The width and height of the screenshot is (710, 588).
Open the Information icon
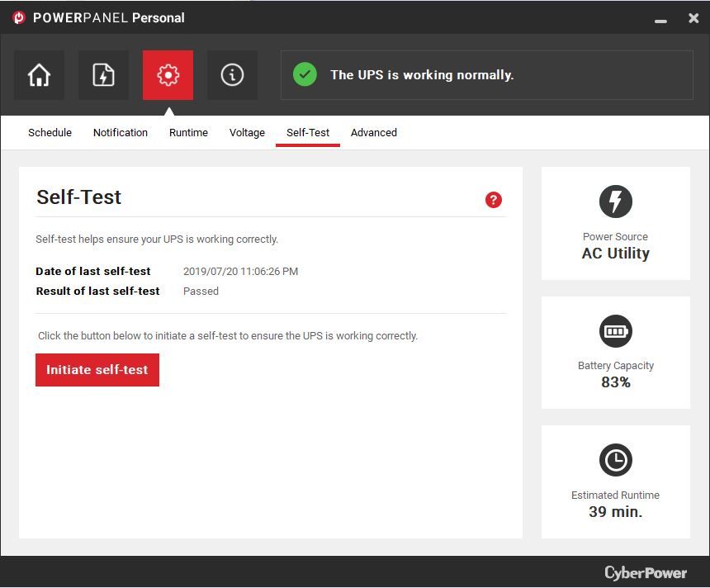pos(232,75)
